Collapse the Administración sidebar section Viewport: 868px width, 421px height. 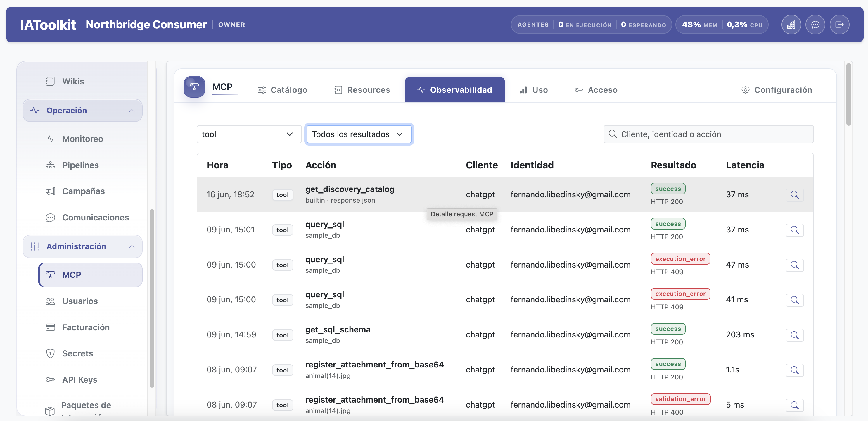pos(132,246)
